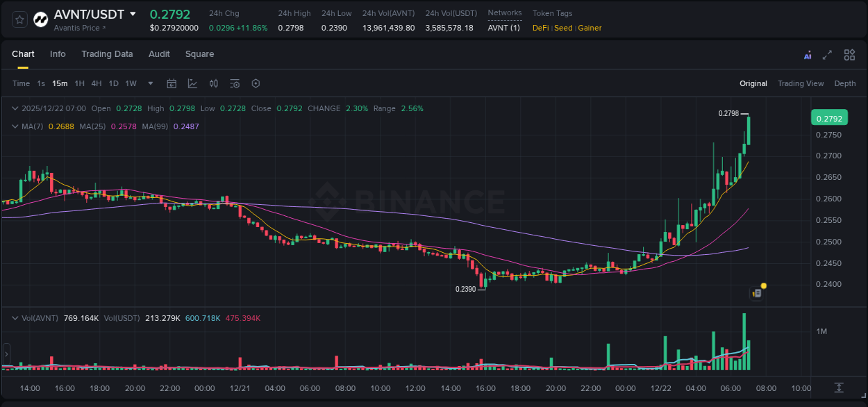
Task: Collapse the moving averages legend chevron
Action: pos(15,126)
